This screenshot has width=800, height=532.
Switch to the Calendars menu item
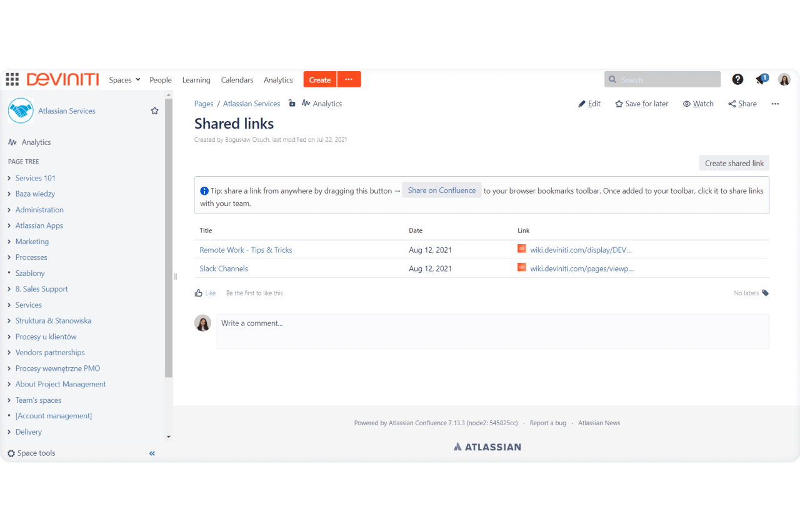[x=237, y=79]
